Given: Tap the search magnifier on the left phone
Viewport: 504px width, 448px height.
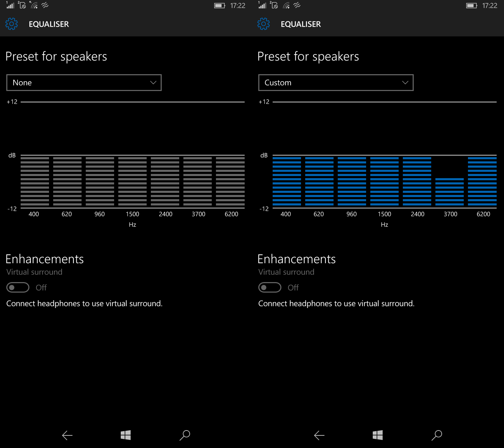Looking at the screenshot, I should click(x=185, y=435).
